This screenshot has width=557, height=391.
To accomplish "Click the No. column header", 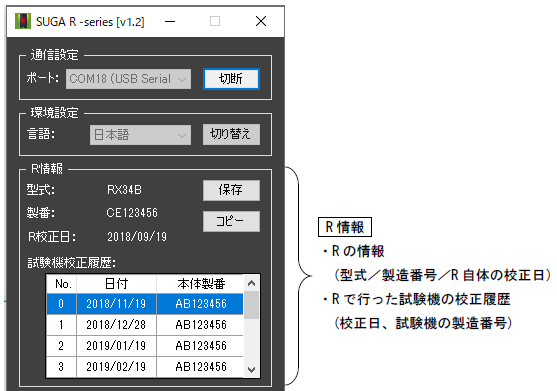I will (x=62, y=284).
